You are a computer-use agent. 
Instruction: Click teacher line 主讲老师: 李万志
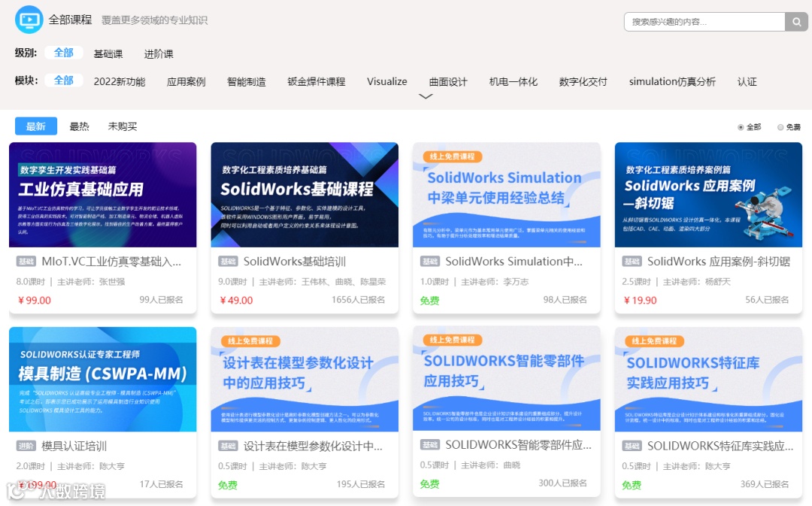coord(495,282)
